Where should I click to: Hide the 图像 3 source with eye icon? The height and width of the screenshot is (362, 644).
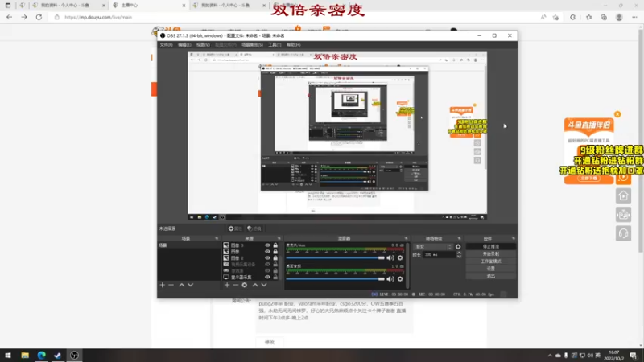tap(267, 245)
